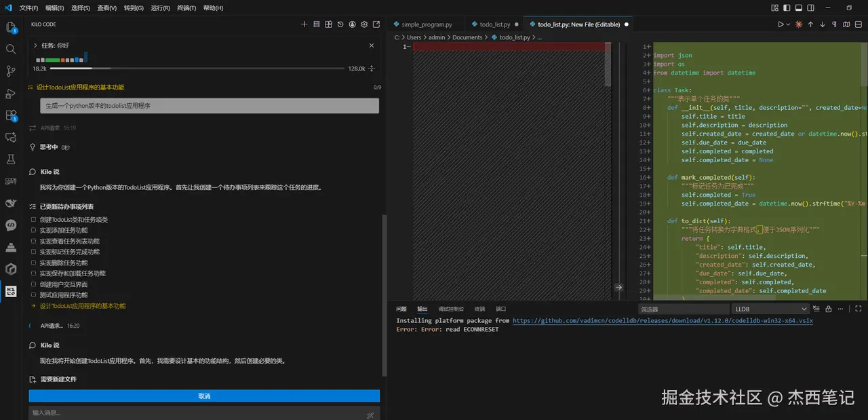
Task: Open the LLDB output channel dropdown
Action: 770,309
